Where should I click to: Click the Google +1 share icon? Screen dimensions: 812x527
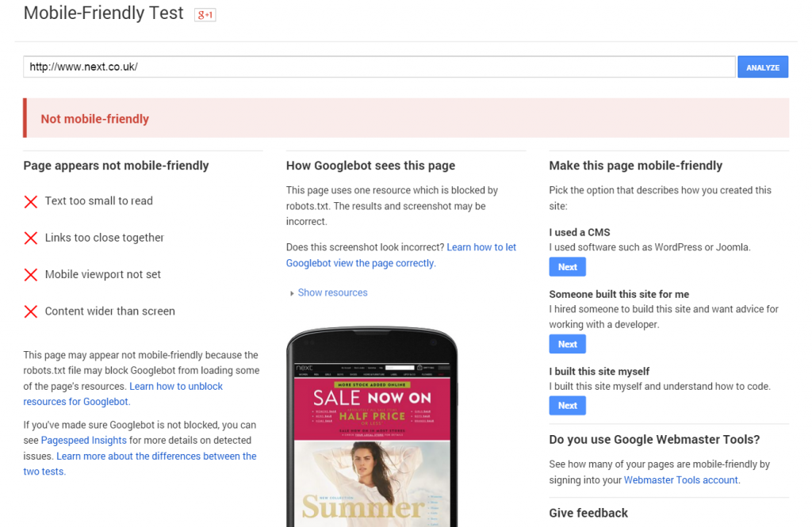pyautogui.click(x=205, y=15)
